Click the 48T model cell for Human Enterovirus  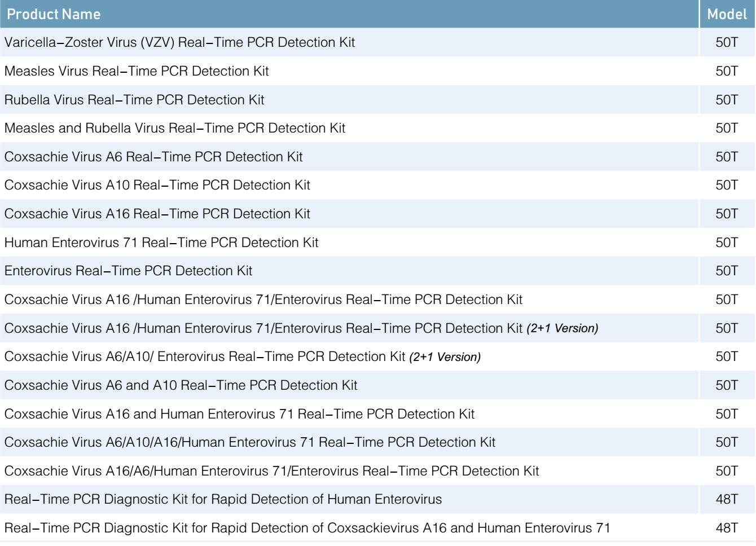point(727,499)
